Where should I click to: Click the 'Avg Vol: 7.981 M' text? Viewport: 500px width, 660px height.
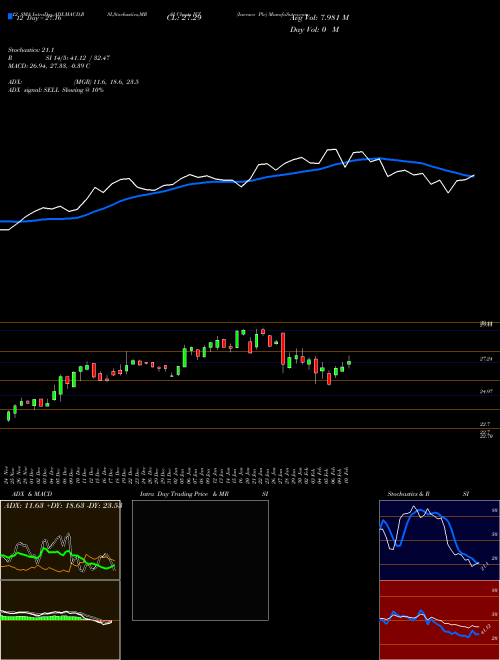(x=319, y=18)
